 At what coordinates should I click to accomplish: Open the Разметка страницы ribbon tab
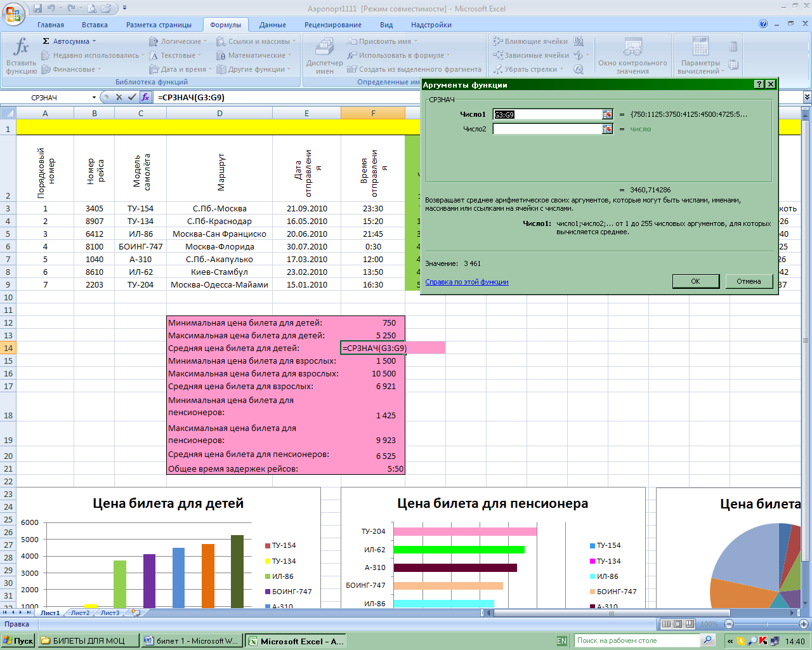tap(159, 25)
